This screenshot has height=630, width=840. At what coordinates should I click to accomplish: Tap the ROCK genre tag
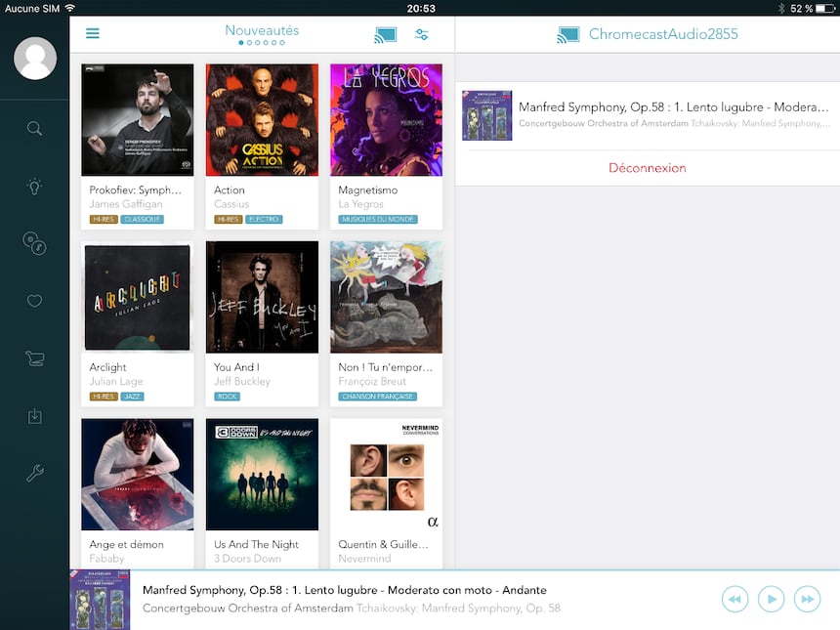point(228,397)
